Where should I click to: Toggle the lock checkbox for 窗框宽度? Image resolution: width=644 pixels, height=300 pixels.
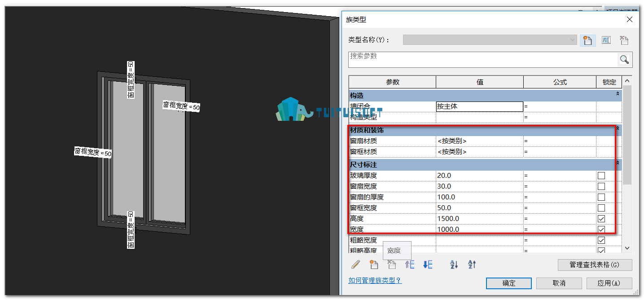(601, 208)
